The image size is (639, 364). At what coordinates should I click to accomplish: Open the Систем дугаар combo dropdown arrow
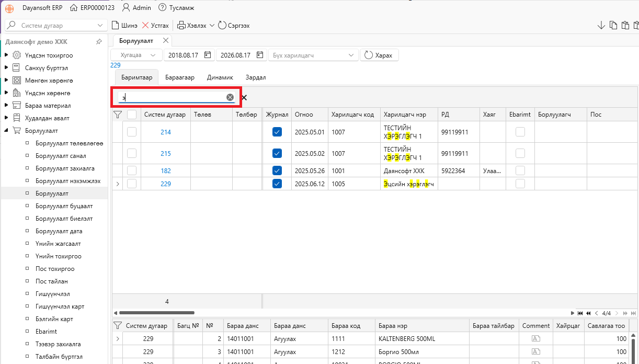(100, 26)
